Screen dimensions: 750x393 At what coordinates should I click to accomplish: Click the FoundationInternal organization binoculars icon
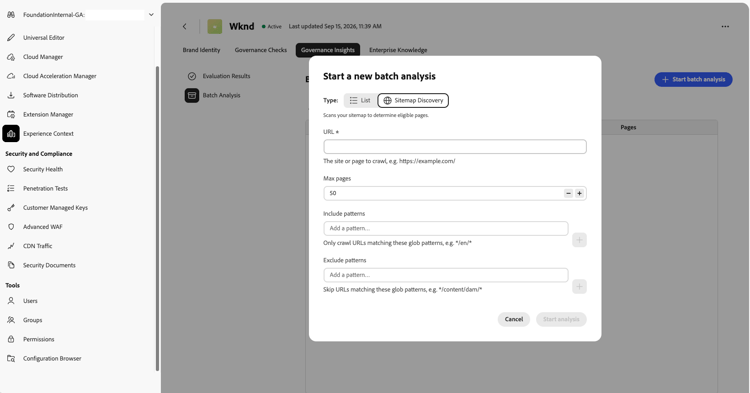[11, 15]
